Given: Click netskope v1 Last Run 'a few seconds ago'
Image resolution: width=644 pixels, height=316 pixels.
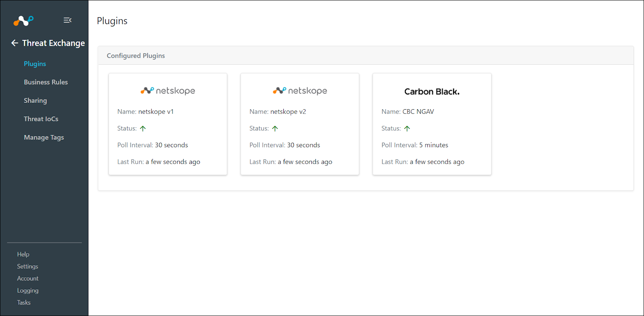Looking at the screenshot, I should click(173, 162).
